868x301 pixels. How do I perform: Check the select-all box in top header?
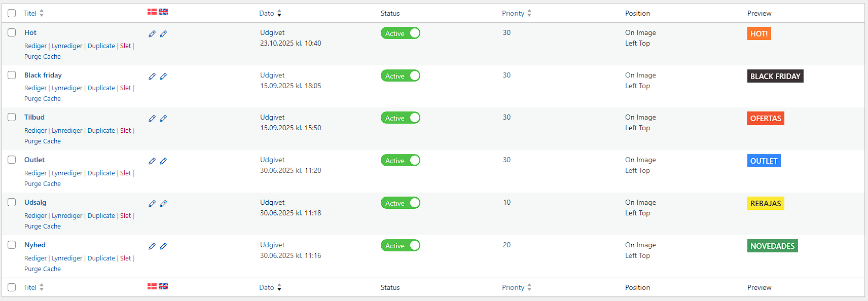pos(12,13)
